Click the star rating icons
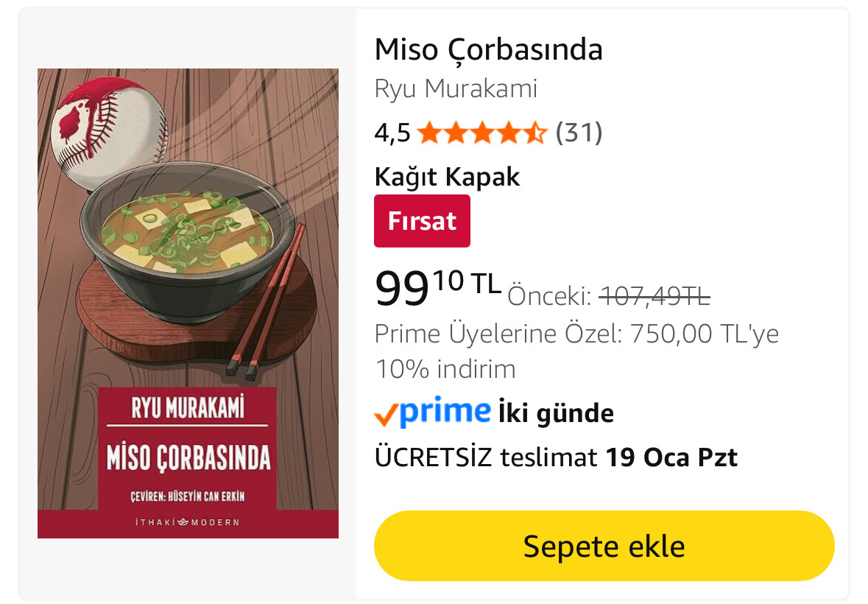868x604 pixels. pos(481,133)
